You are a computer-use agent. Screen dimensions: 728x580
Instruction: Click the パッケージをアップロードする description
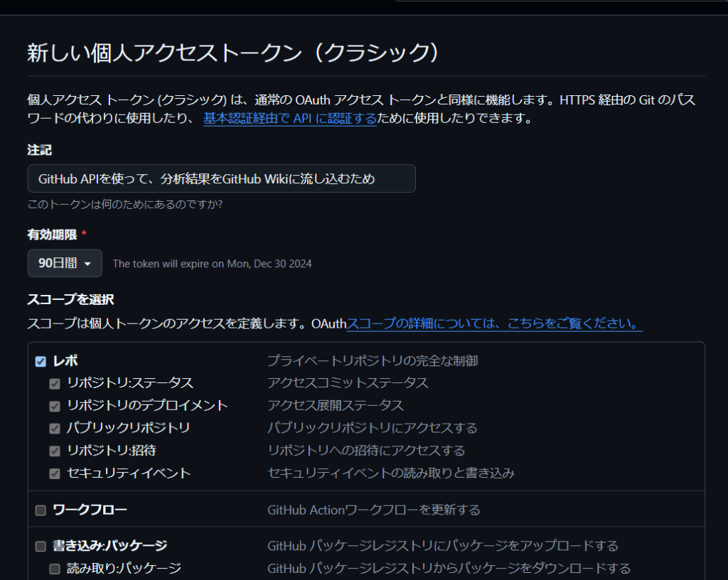pos(443,546)
